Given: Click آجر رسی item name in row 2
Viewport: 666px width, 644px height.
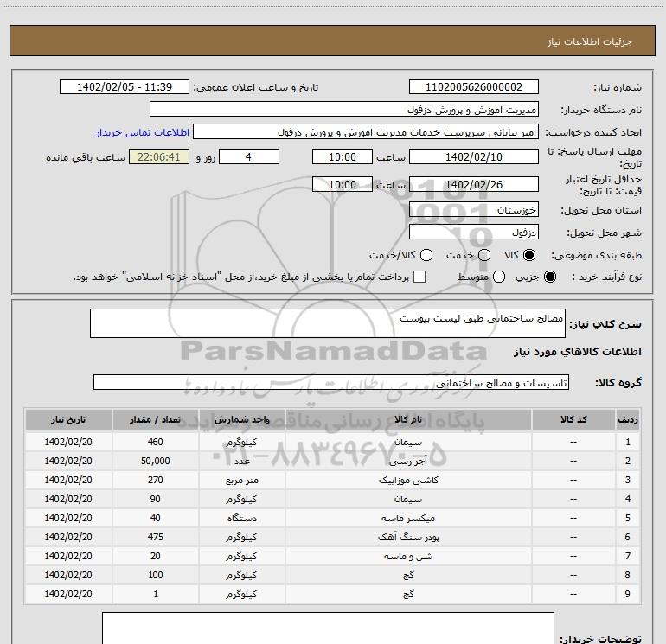Looking at the screenshot, I should [x=408, y=462].
